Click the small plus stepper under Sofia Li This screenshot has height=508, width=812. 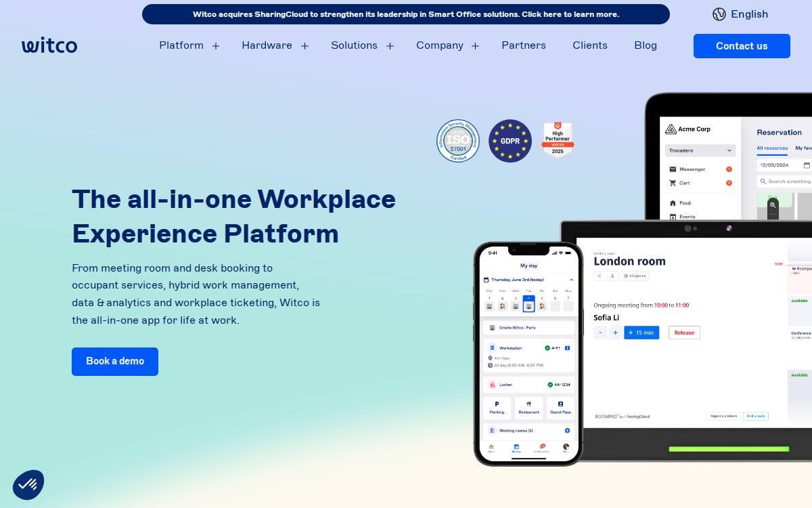(615, 333)
